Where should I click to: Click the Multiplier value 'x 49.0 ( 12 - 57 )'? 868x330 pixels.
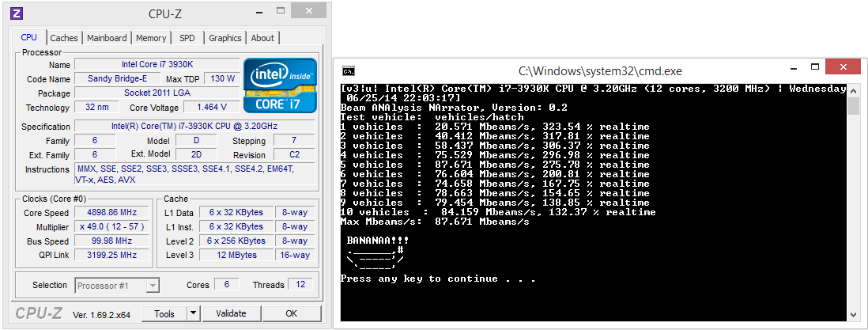(111, 227)
